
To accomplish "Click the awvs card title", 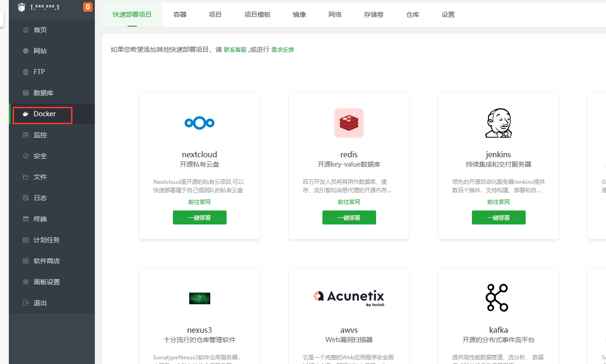I will pyautogui.click(x=349, y=330).
